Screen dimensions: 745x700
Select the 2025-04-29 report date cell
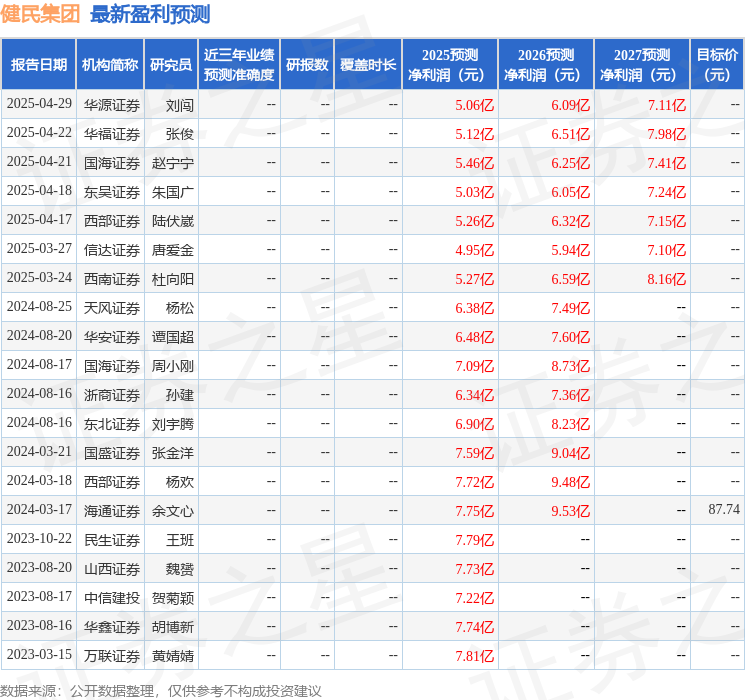(x=39, y=105)
